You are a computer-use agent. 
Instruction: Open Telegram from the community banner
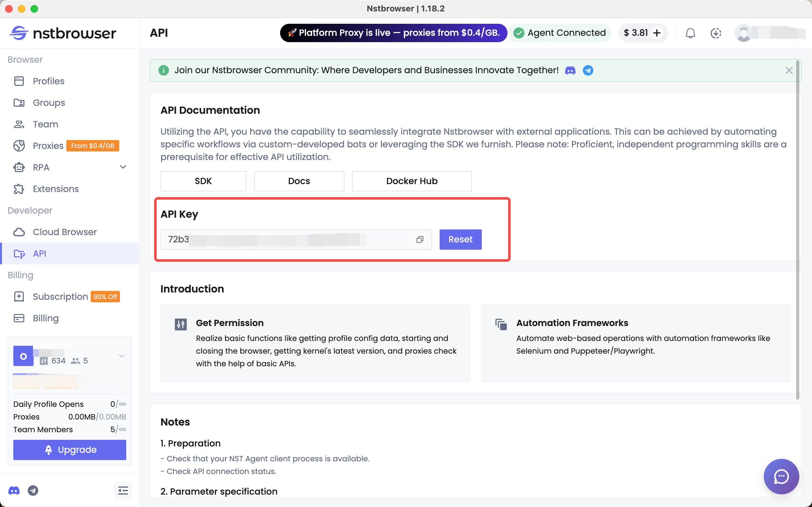[x=588, y=70]
